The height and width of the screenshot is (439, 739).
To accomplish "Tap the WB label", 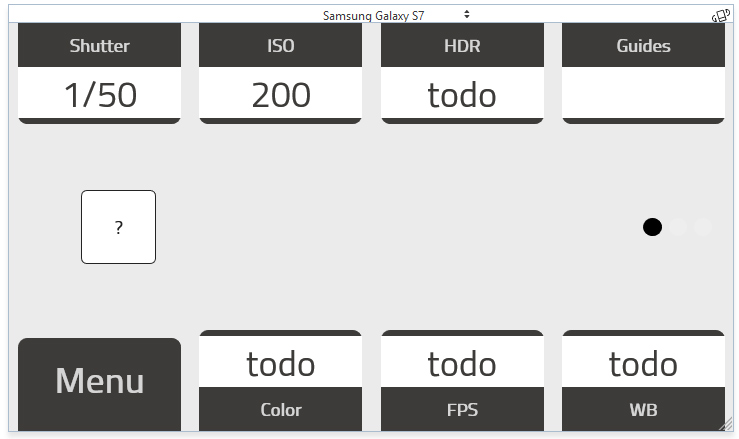I will [643, 410].
